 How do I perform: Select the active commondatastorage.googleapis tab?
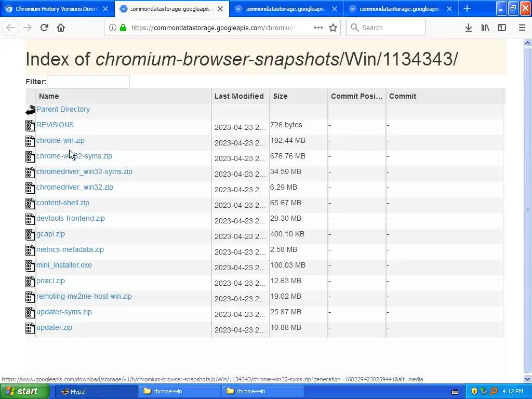click(171, 9)
